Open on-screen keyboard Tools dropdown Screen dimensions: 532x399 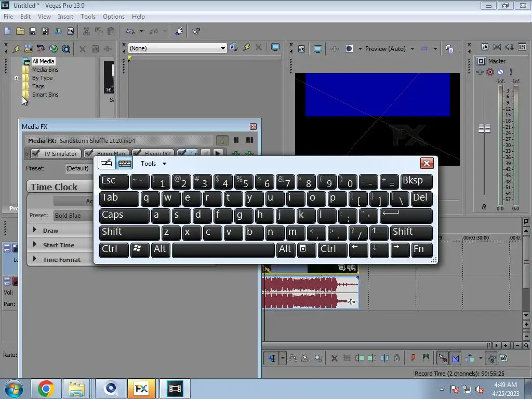pyautogui.click(x=153, y=164)
